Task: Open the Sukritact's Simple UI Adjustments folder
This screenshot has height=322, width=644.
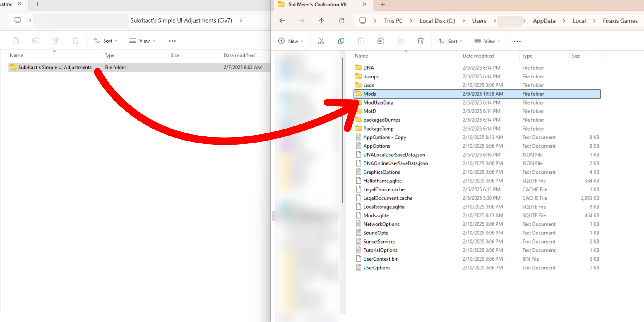Action: (55, 67)
